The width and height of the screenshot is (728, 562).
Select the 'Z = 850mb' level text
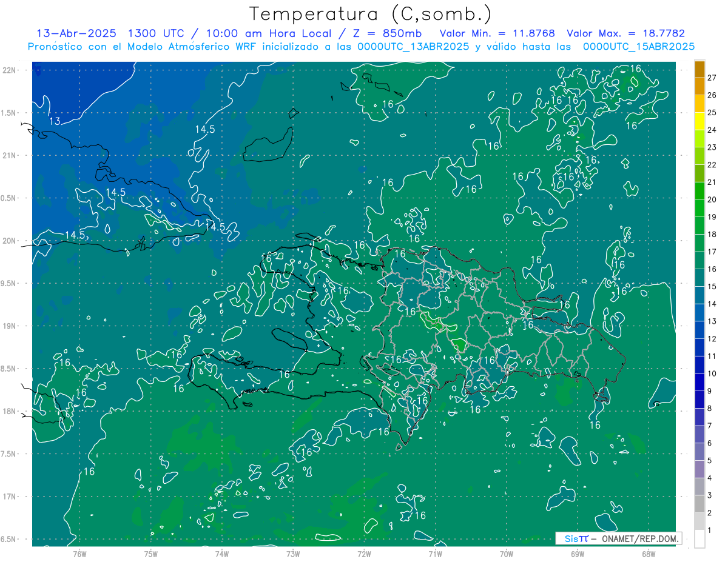click(x=388, y=33)
